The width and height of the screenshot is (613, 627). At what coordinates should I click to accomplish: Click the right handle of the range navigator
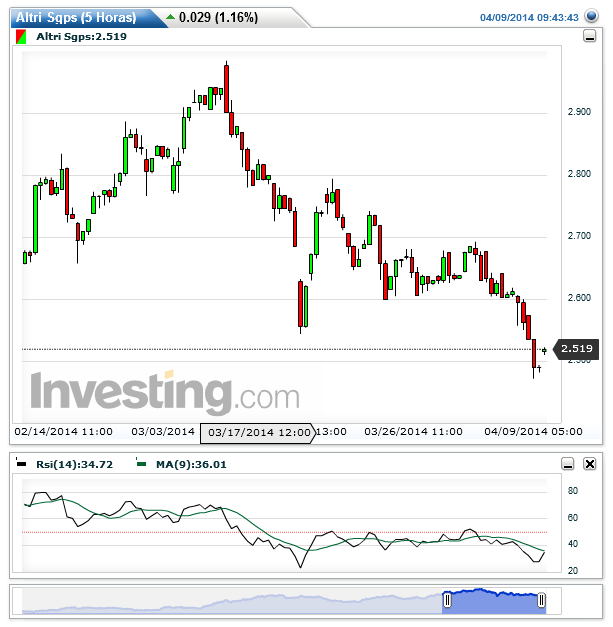[x=541, y=600]
